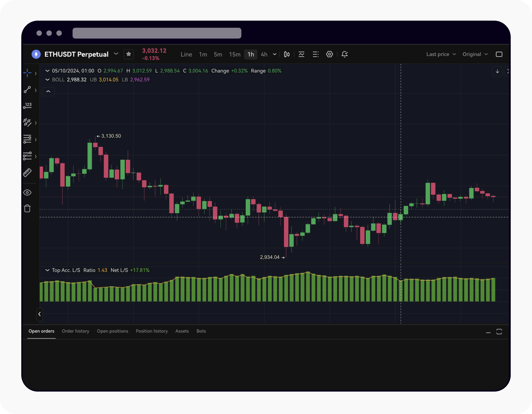532x414 pixels.
Task: Click the trash icon to delete drawings
Action: 27,209
